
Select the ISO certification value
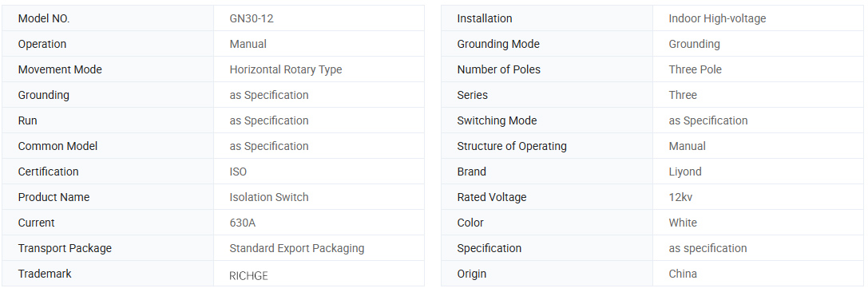pyautogui.click(x=238, y=172)
